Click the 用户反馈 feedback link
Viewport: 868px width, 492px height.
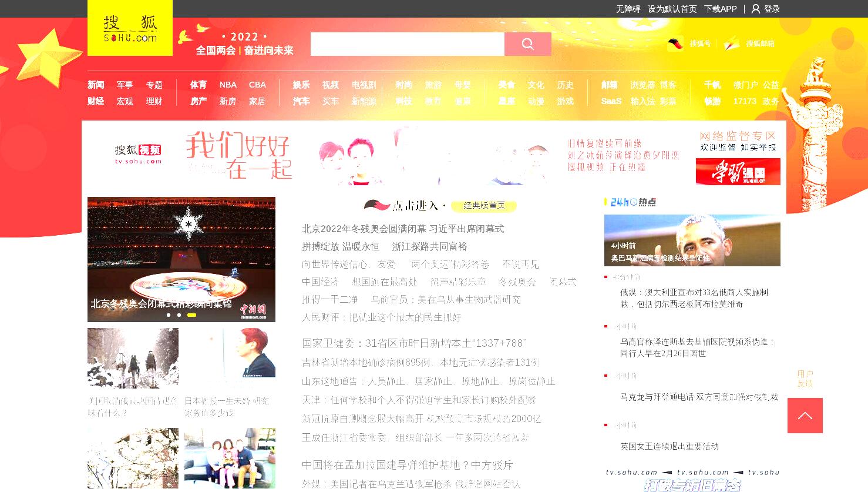(x=805, y=378)
